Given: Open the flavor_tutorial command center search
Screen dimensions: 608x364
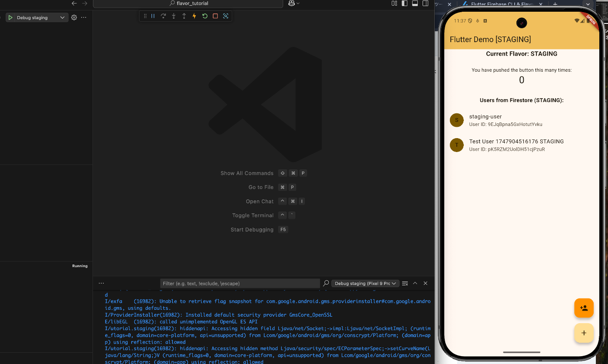Looking at the screenshot, I should 188,3.
